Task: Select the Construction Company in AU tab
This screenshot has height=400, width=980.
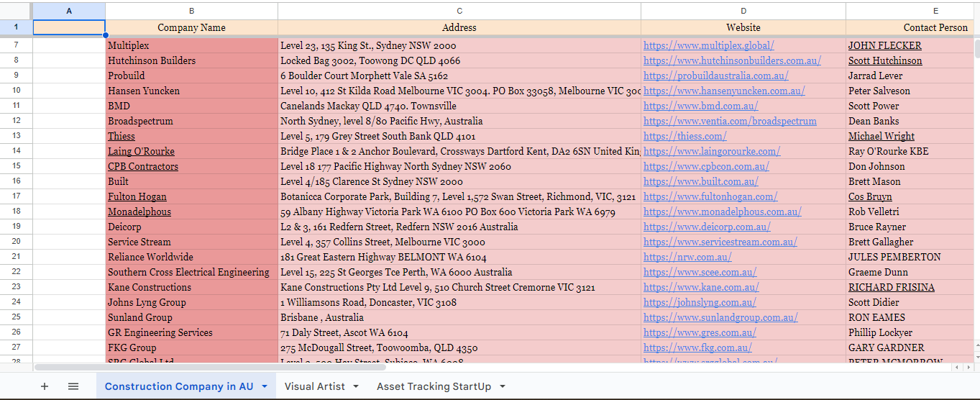Action: (x=178, y=386)
